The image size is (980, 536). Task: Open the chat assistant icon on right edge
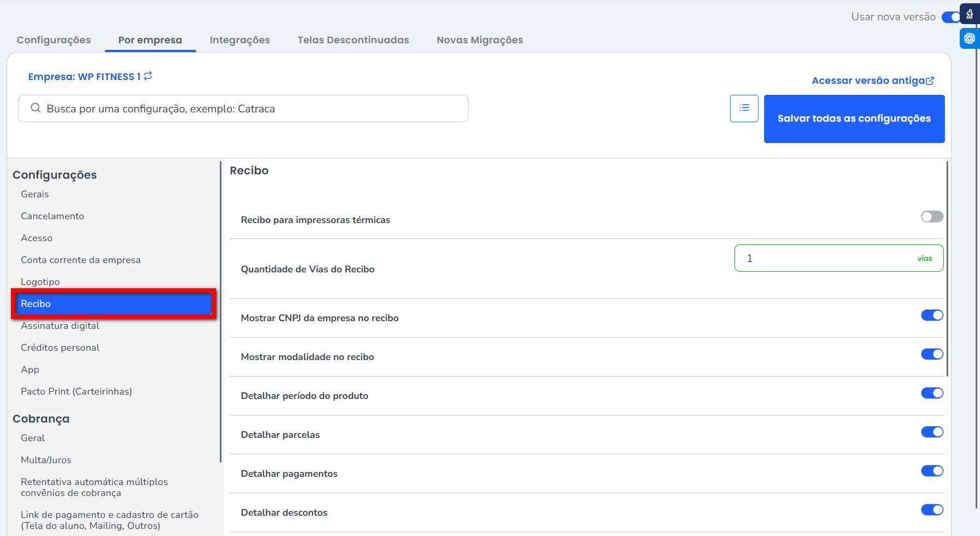(970, 38)
